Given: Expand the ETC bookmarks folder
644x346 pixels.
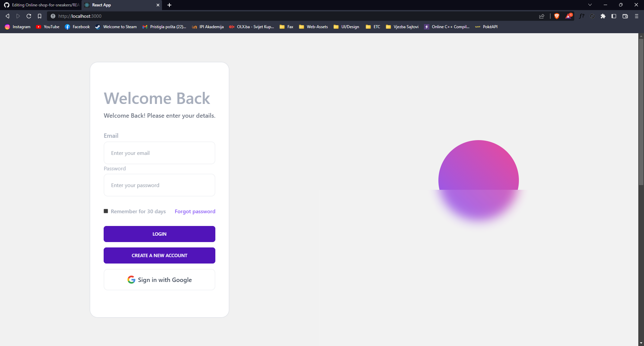Looking at the screenshot, I should pyautogui.click(x=373, y=27).
